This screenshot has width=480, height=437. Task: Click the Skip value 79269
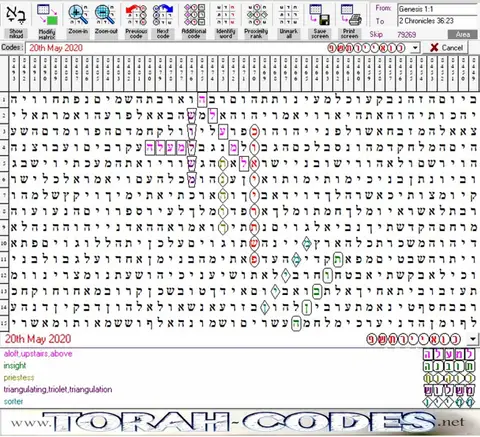pyautogui.click(x=406, y=34)
